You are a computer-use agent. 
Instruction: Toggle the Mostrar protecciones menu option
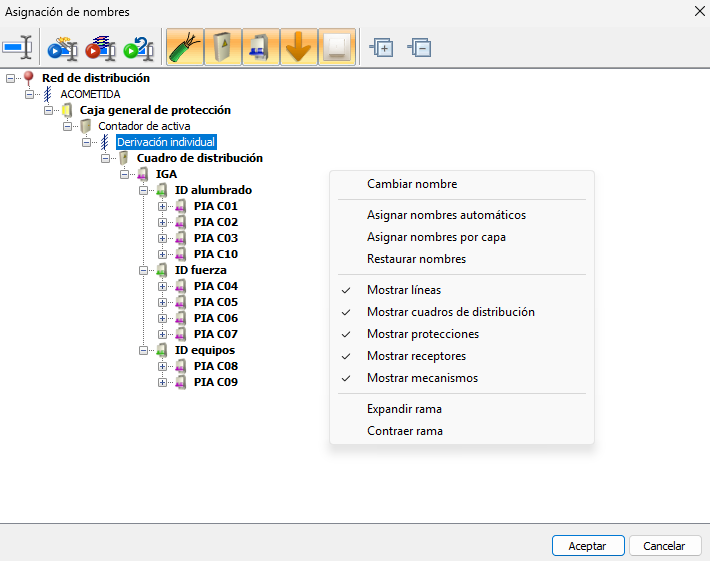422,334
